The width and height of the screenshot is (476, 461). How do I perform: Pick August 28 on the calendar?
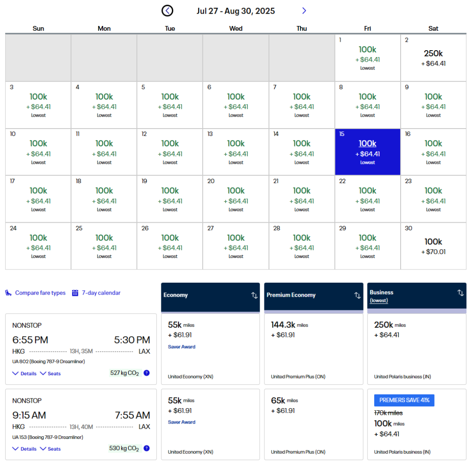coord(302,246)
